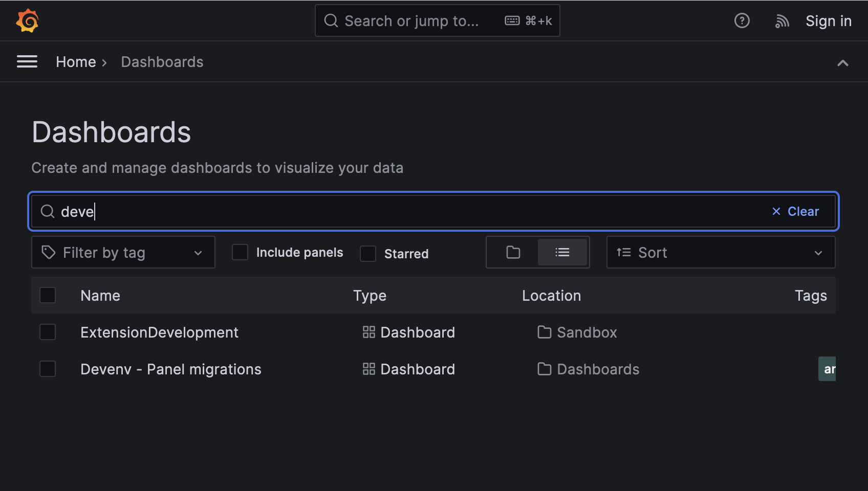The image size is (868, 491).
Task: Open the help question mark icon
Action: pos(742,21)
